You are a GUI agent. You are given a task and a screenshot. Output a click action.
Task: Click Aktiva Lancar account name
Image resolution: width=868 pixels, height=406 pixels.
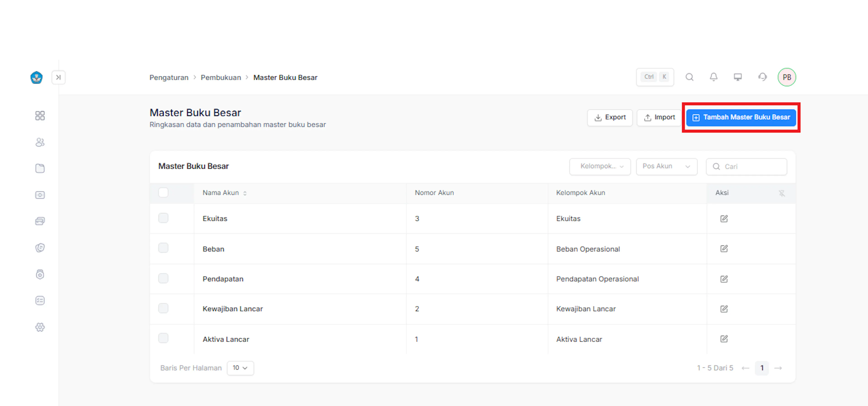coord(226,339)
